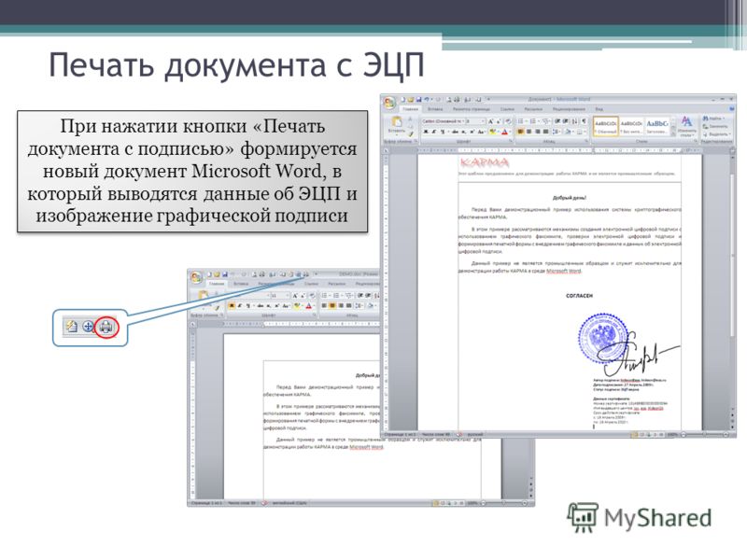Undo last action in front Word window
Viewport: 747px width, 560px height.
click(x=427, y=100)
